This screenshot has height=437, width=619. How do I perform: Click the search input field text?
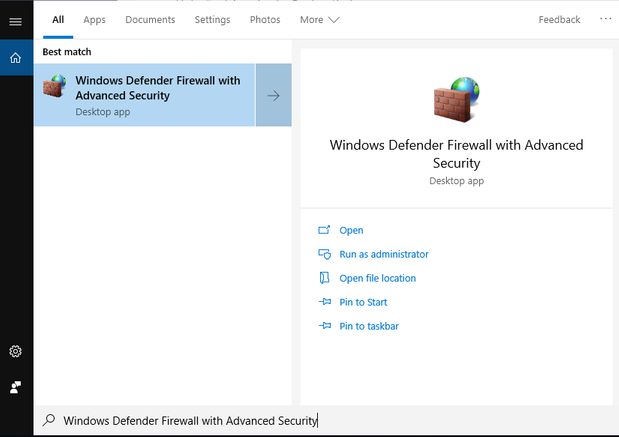(x=190, y=420)
